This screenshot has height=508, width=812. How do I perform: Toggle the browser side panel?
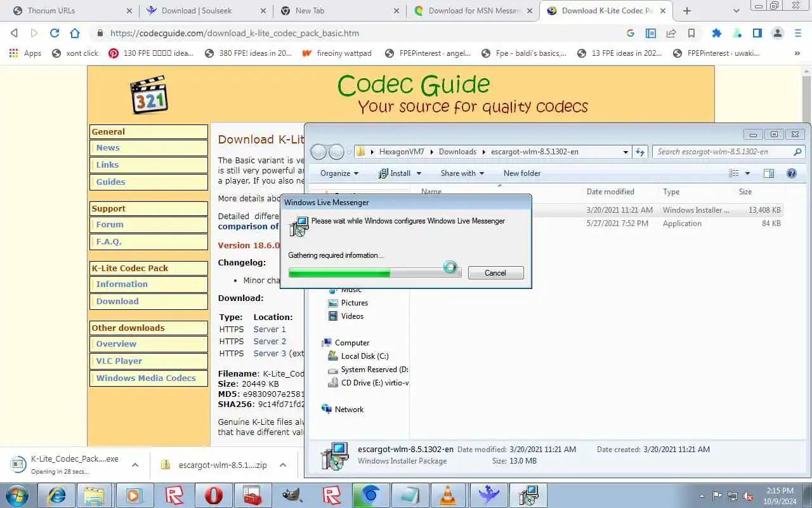tap(757, 33)
